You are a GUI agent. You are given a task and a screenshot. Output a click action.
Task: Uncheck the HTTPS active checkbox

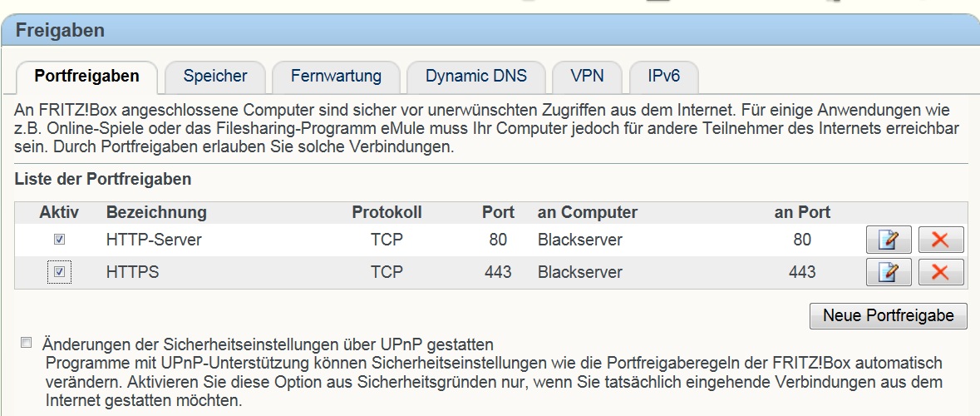(x=59, y=272)
